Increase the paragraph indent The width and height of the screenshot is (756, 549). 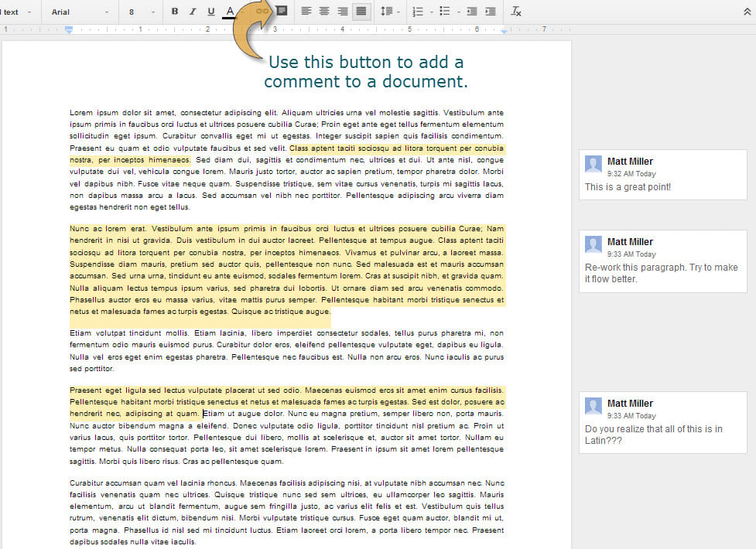coord(491,12)
